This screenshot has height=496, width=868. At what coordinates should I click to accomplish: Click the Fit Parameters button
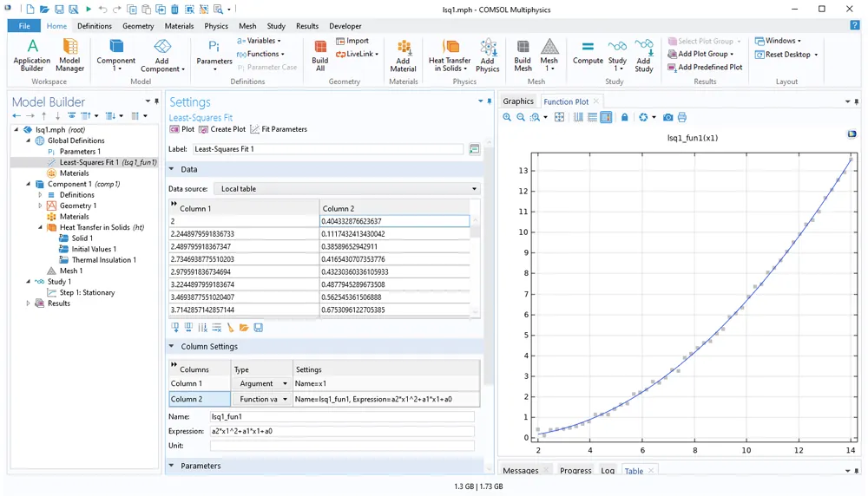tap(279, 129)
